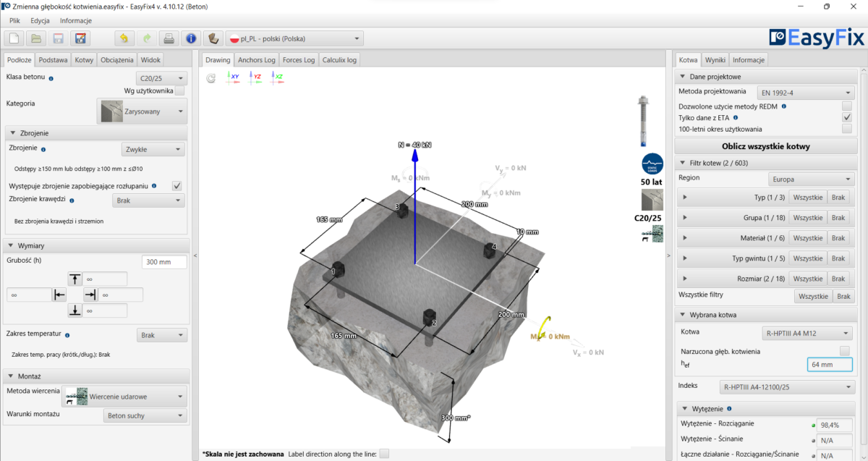Print the current project
The height and width of the screenshot is (461, 868).
click(x=169, y=38)
